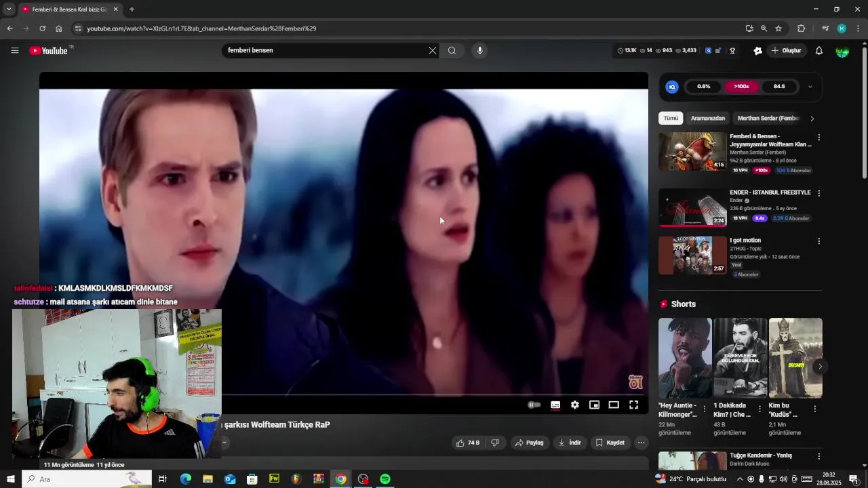Open options for Kim bu Kudüs short
868x488 pixels.
(814, 409)
